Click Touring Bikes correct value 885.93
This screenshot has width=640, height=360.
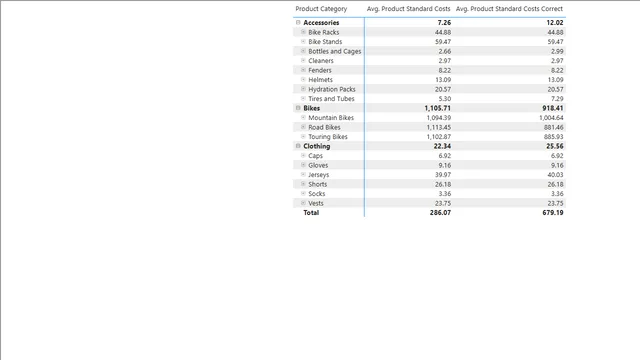coord(553,137)
